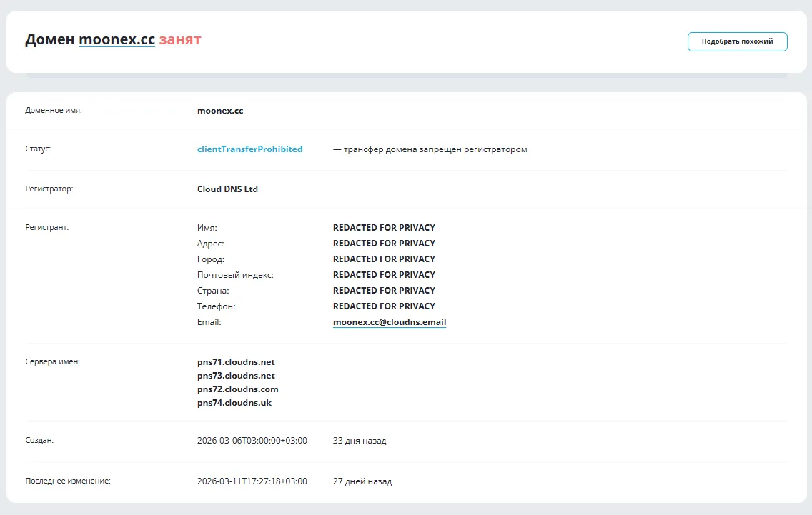Click the 'Доменное имя:' label
The width and height of the screenshot is (812, 515).
pyautogui.click(x=54, y=110)
